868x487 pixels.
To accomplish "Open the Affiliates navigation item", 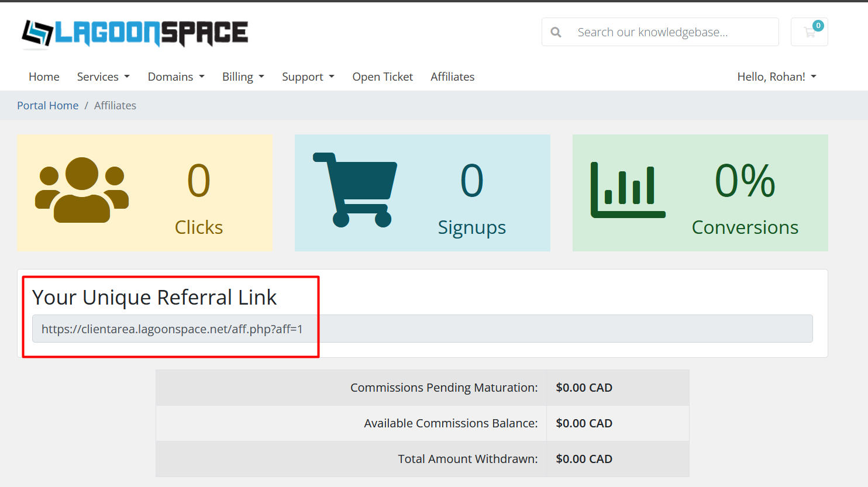I will coord(452,77).
